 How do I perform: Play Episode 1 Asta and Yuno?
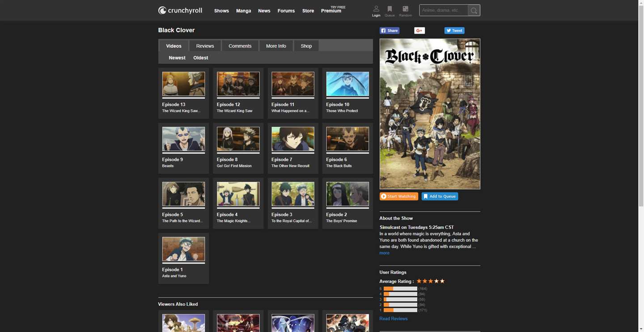[183, 258]
